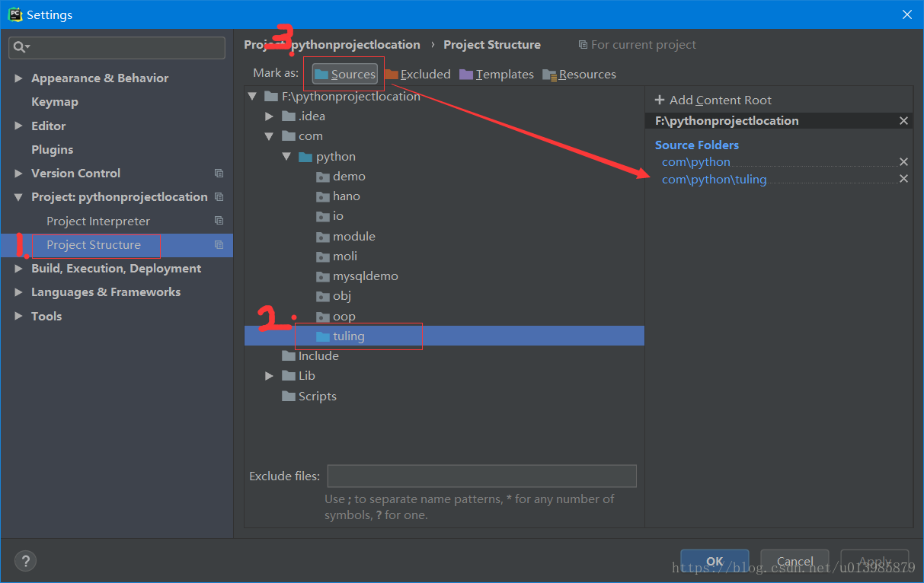924x583 pixels.
Task: Click the folder icon of the demo package
Action: click(322, 177)
